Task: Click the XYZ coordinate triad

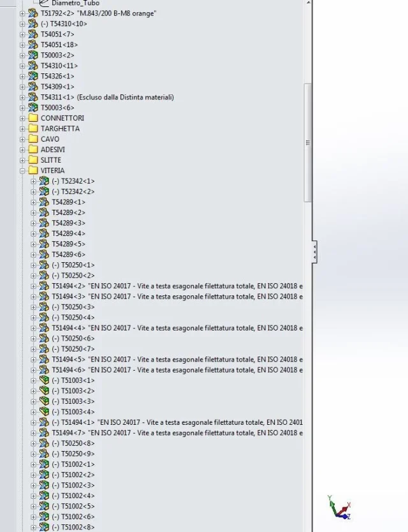Action: pos(340,508)
